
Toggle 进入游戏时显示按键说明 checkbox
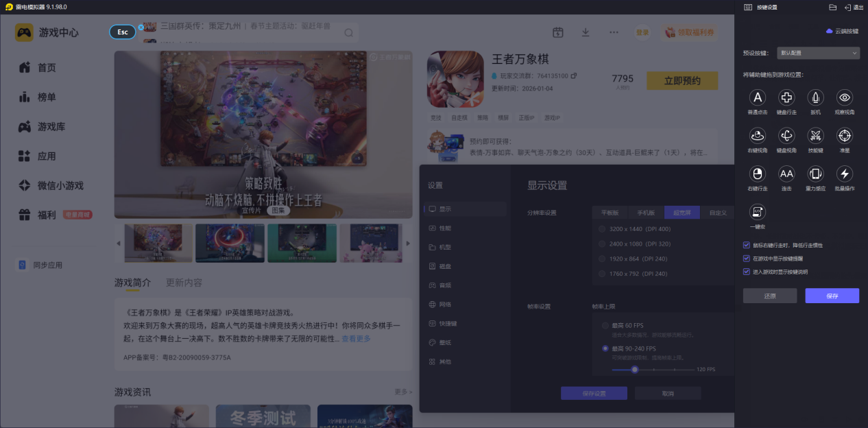pyautogui.click(x=747, y=272)
